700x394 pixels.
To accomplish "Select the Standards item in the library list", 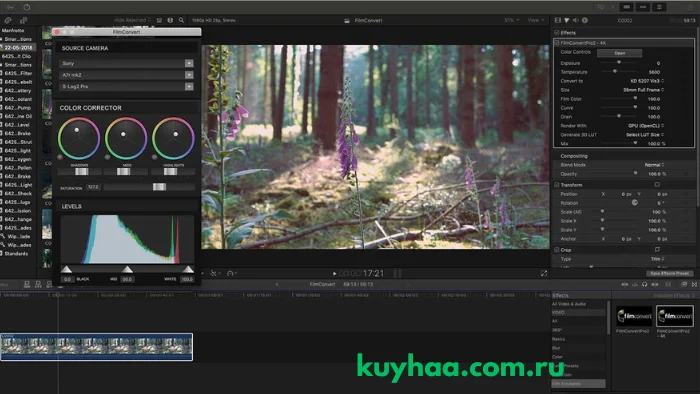I will coord(16,253).
